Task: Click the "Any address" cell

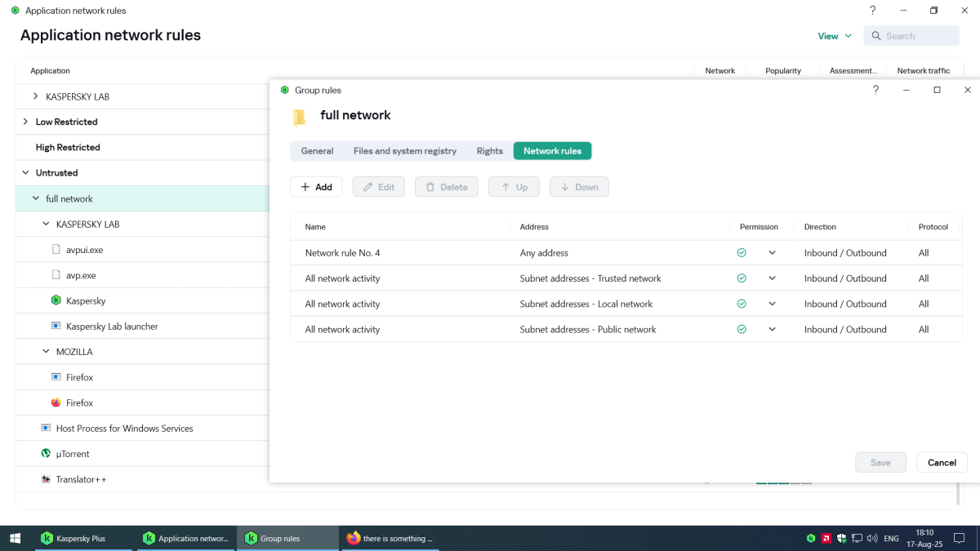Action: coord(544,253)
